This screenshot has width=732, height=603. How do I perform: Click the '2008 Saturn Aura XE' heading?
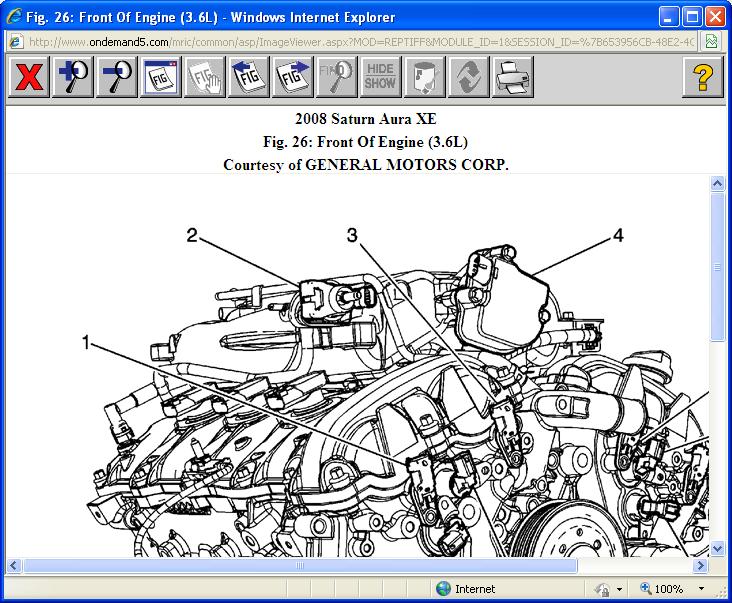click(x=366, y=119)
